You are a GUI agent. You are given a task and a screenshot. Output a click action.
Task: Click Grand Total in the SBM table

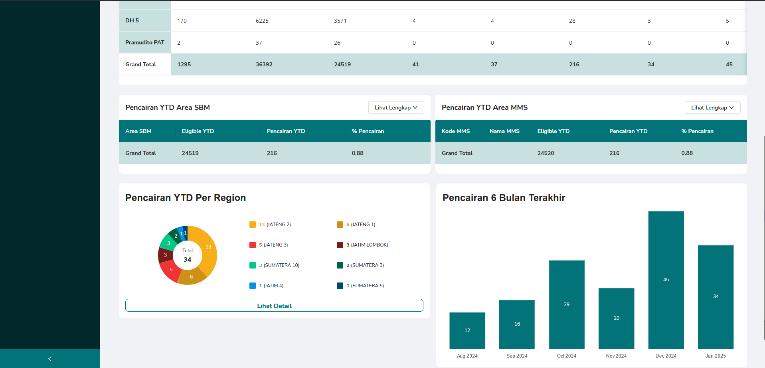click(141, 153)
